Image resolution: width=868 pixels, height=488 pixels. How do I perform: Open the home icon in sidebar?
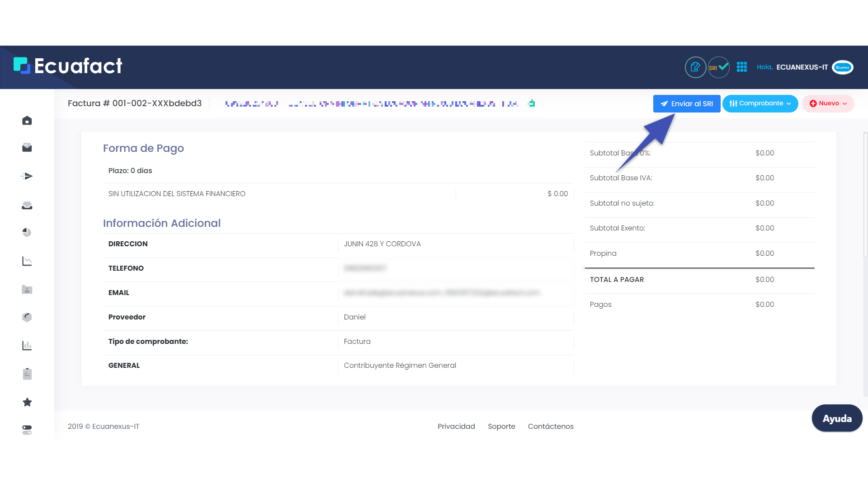27,121
